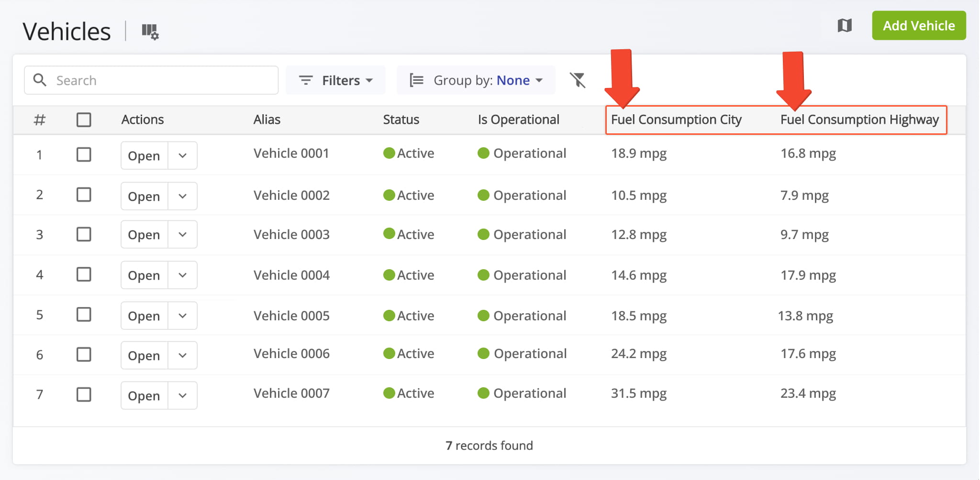Select the checkbox for Vehicle 0006
The image size is (980, 480).
click(84, 354)
